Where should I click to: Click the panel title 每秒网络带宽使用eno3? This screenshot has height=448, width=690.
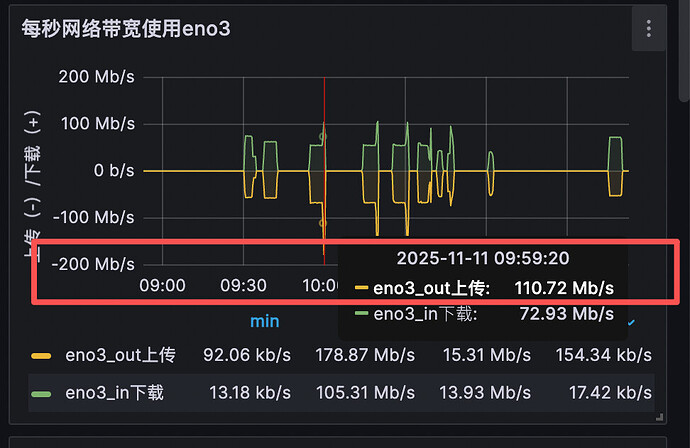[126, 28]
